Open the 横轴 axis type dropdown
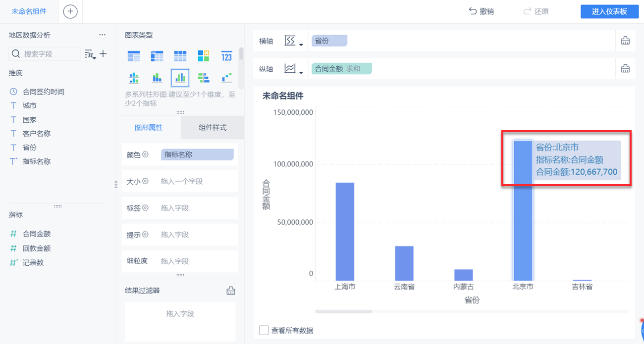This screenshot has width=644, height=344. click(294, 41)
